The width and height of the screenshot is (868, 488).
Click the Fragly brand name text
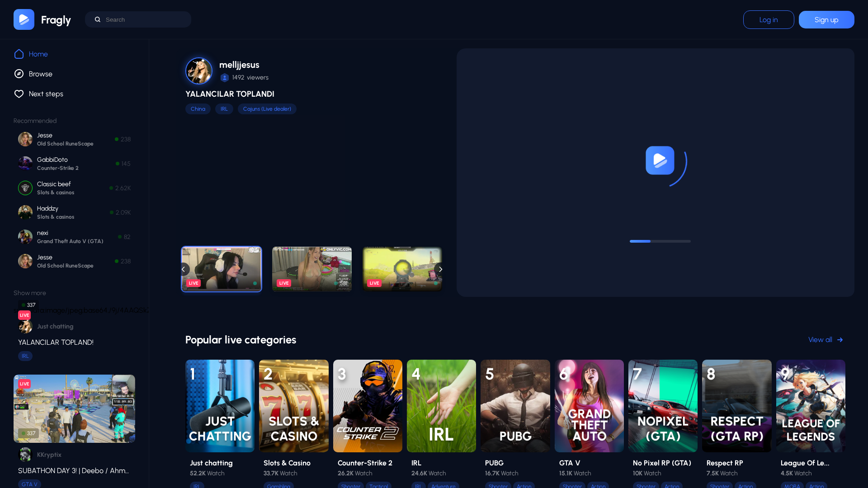56,20
